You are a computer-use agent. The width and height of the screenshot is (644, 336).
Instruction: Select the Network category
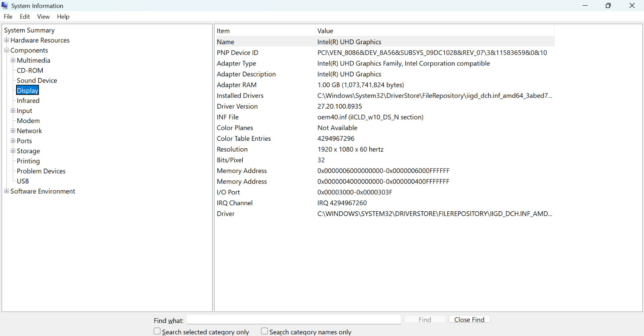pyautogui.click(x=29, y=131)
